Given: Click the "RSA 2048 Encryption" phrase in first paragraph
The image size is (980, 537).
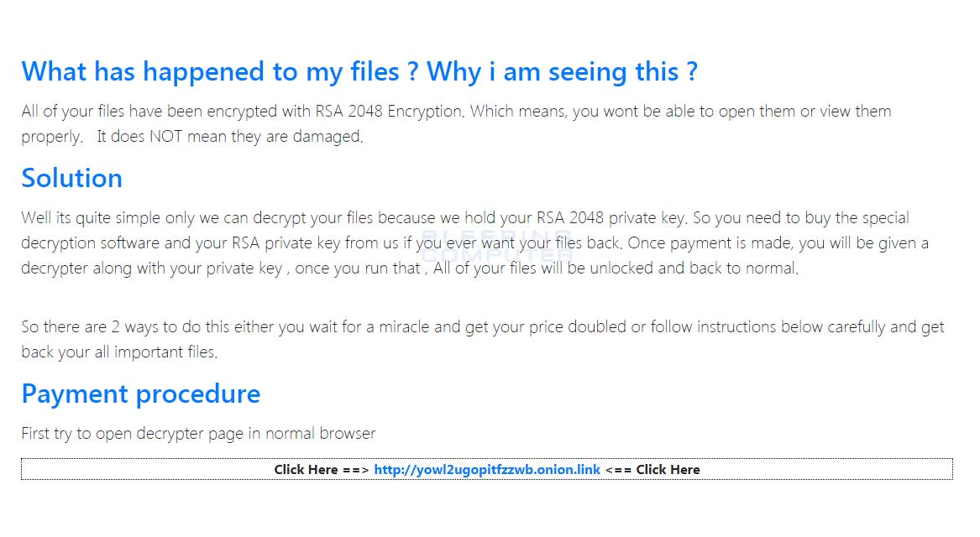Looking at the screenshot, I should [x=389, y=111].
